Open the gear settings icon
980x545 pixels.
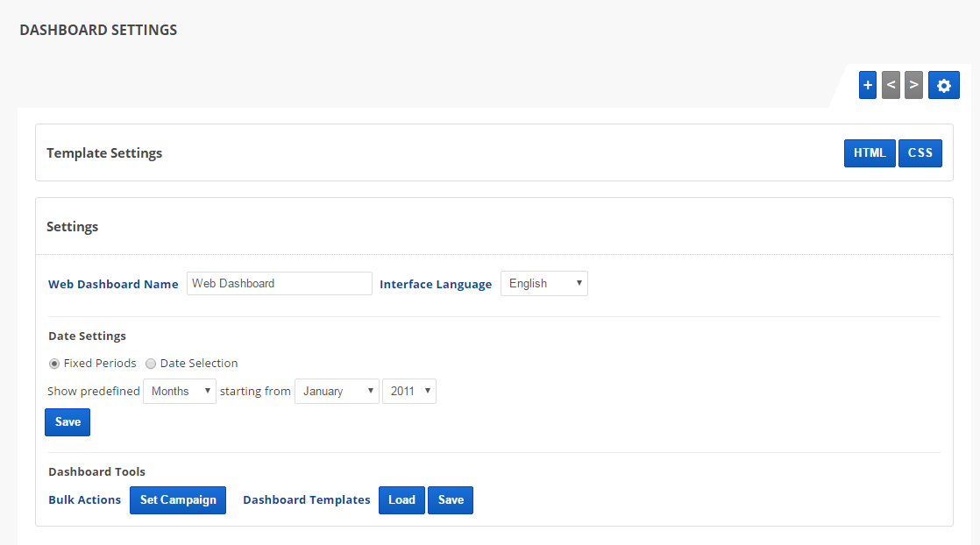(943, 85)
